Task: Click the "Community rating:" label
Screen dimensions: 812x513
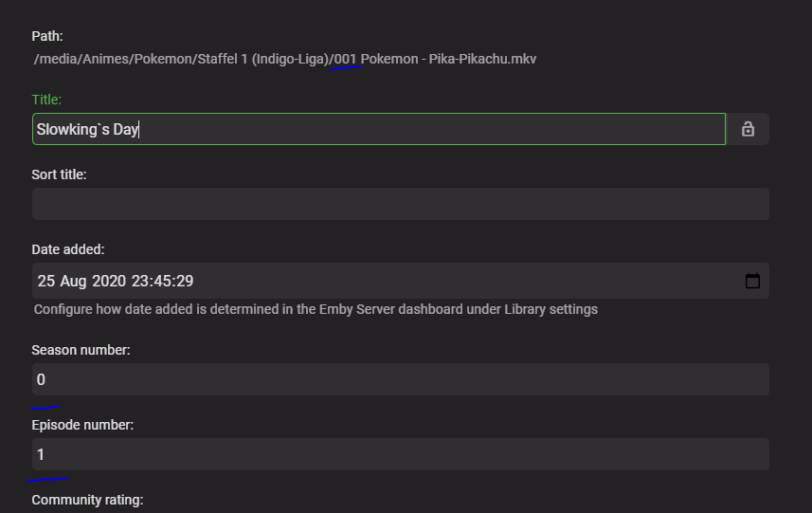Action: [x=87, y=499]
